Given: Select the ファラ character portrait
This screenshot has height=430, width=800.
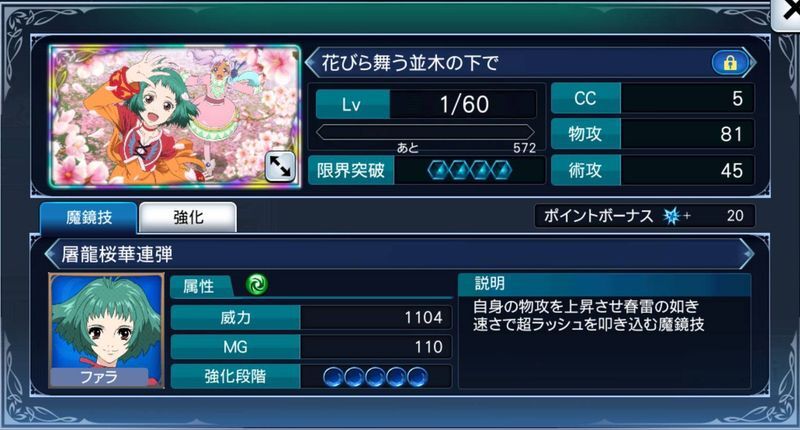Looking at the screenshot, I should [106, 331].
